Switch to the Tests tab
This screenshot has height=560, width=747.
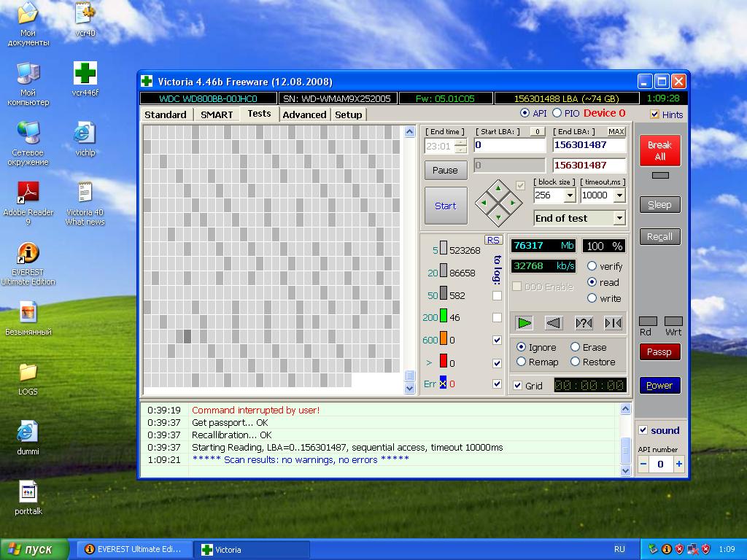(259, 113)
